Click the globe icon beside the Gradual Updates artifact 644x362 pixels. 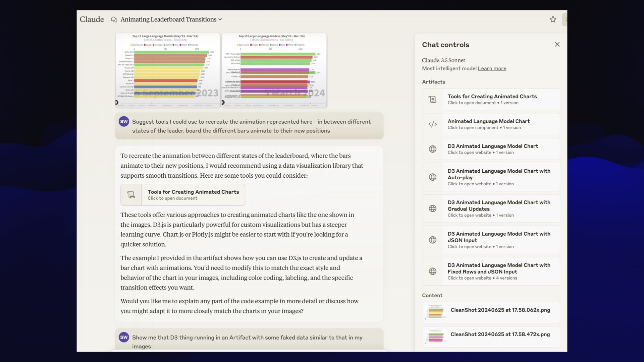[433, 208]
